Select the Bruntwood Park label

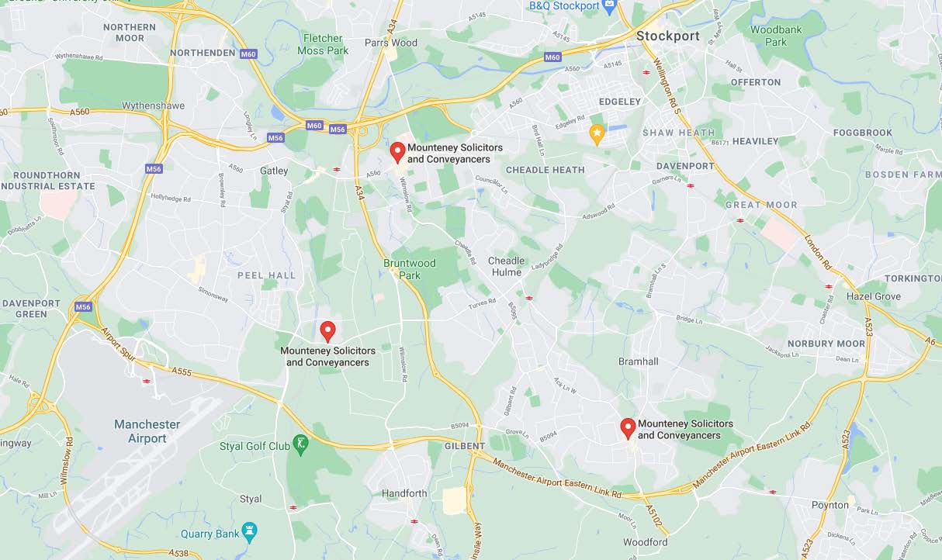pyautogui.click(x=410, y=269)
